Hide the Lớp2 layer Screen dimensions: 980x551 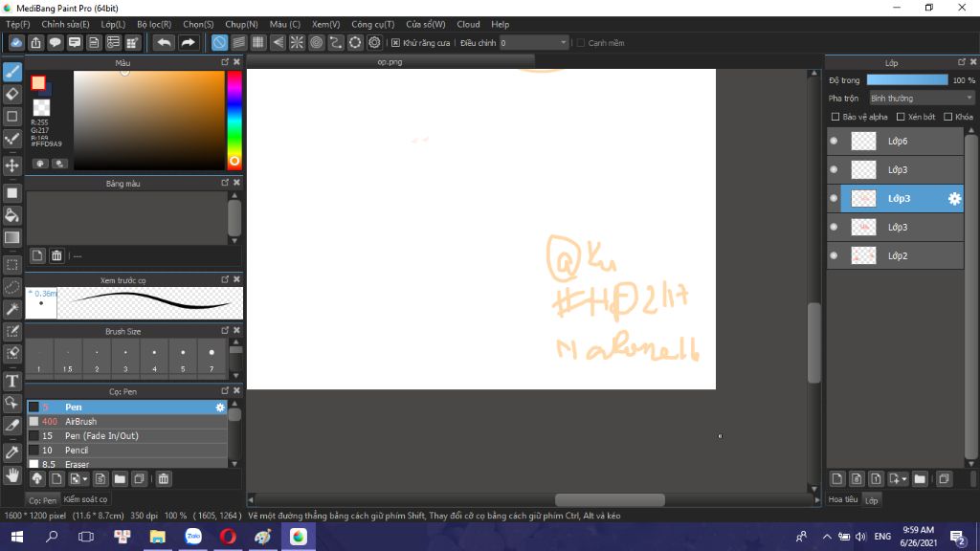834,255
